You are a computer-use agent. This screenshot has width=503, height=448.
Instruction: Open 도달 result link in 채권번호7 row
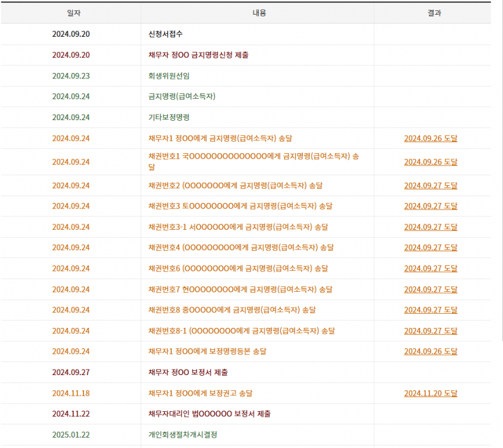coord(431,290)
